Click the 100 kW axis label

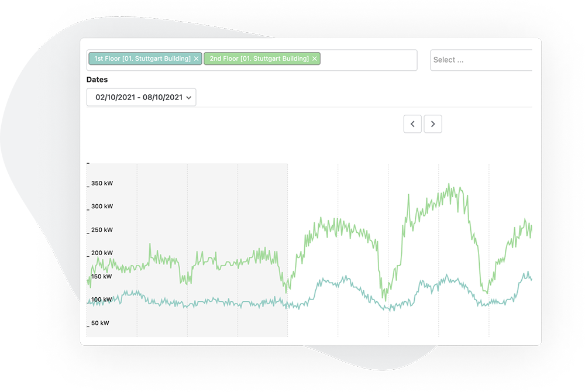point(102,300)
